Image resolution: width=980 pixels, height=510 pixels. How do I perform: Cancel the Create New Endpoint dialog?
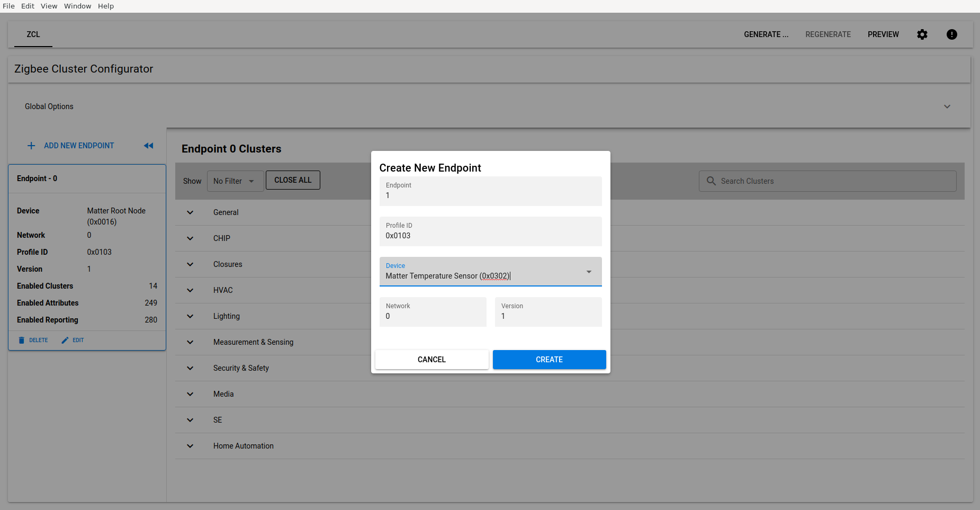point(431,360)
